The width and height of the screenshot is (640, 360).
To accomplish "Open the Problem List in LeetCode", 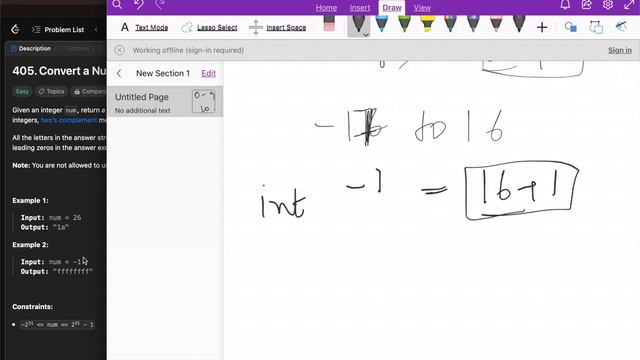I will click(x=58, y=30).
